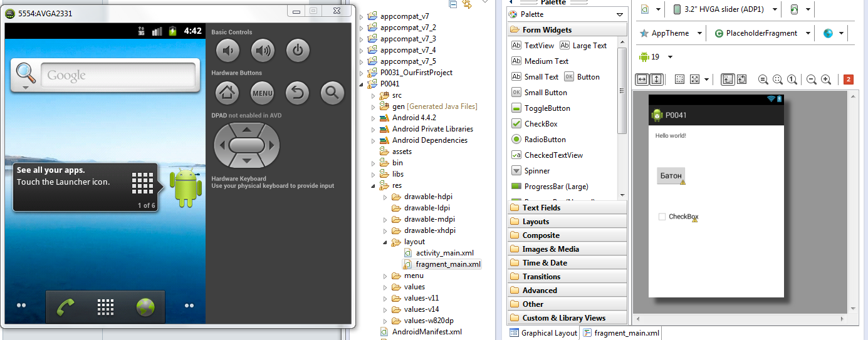
Task: Click emulator volume up button
Action: 263,51
